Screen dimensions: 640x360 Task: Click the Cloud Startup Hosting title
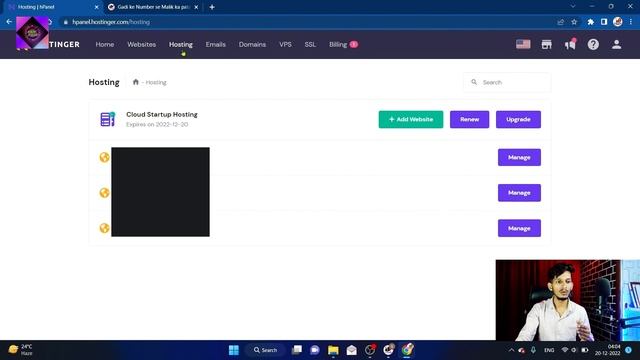(162, 114)
